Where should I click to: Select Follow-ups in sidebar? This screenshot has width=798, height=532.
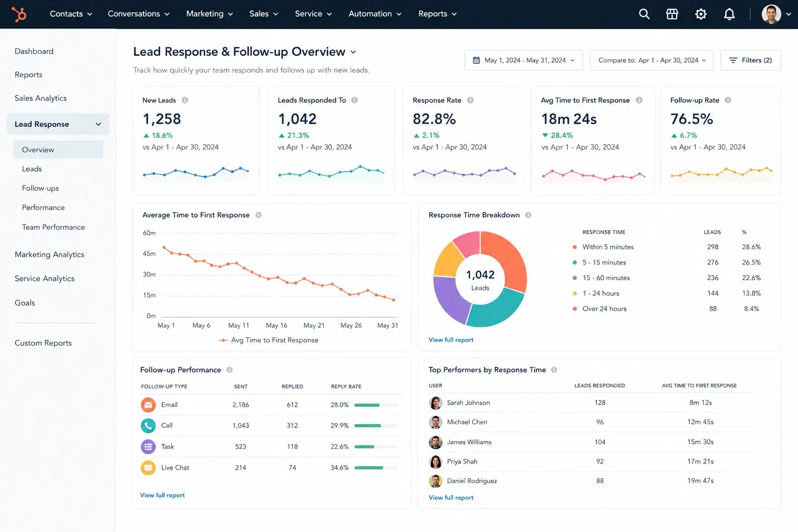click(x=41, y=188)
